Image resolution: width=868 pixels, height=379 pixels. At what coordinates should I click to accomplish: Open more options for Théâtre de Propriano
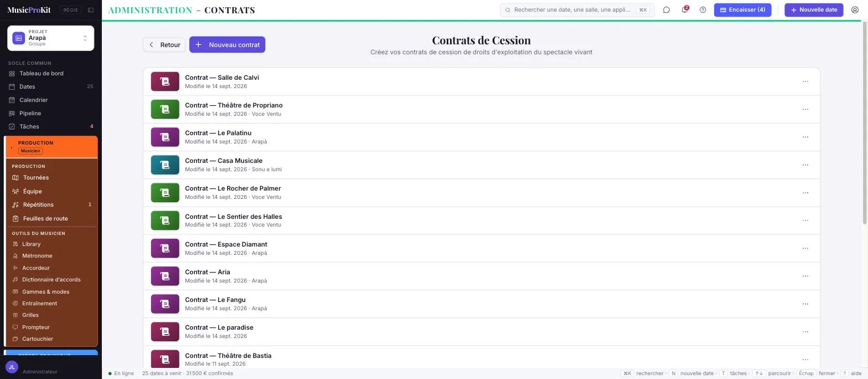(805, 109)
